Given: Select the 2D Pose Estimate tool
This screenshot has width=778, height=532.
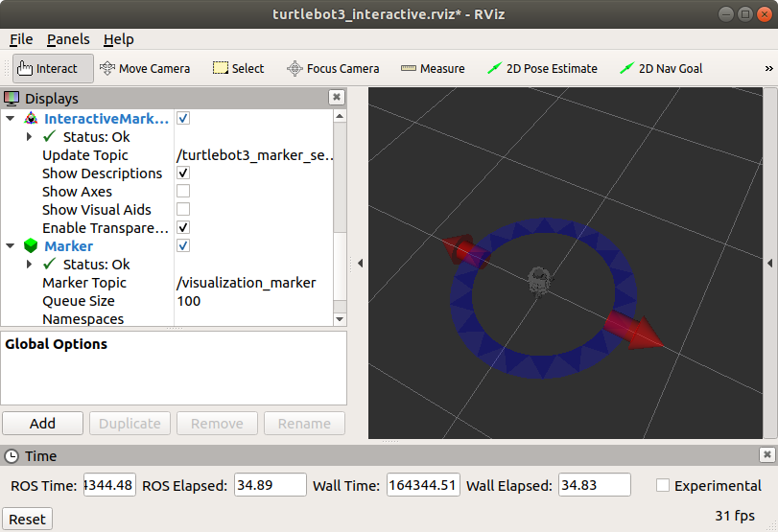Looking at the screenshot, I should [x=542, y=68].
